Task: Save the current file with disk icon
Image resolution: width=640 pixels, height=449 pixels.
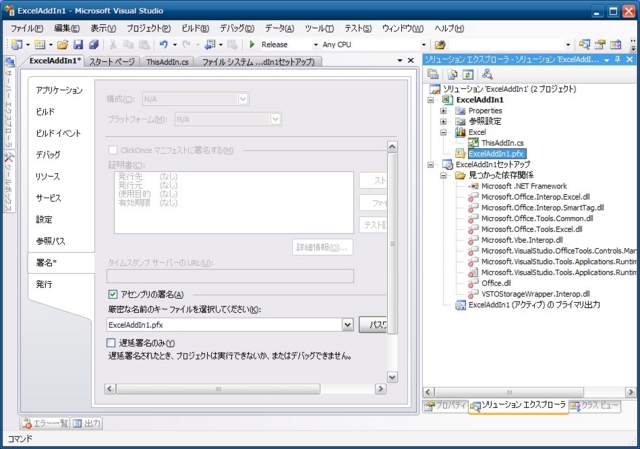Action: (x=78, y=44)
